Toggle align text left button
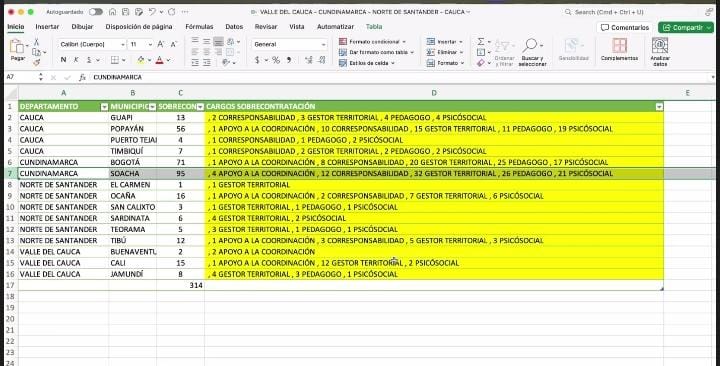This screenshot has width=720, height=366. tap(195, 52)
